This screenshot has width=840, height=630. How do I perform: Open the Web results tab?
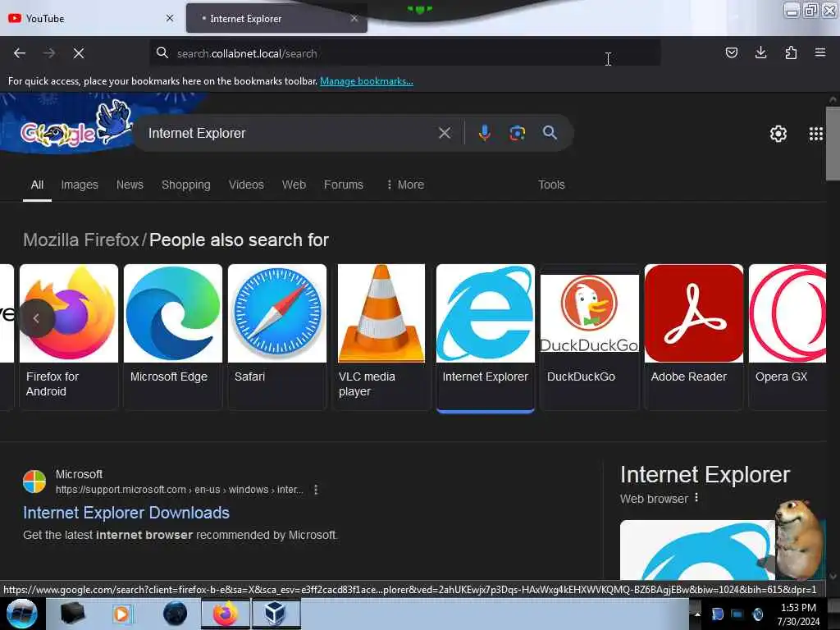point(294,185)
